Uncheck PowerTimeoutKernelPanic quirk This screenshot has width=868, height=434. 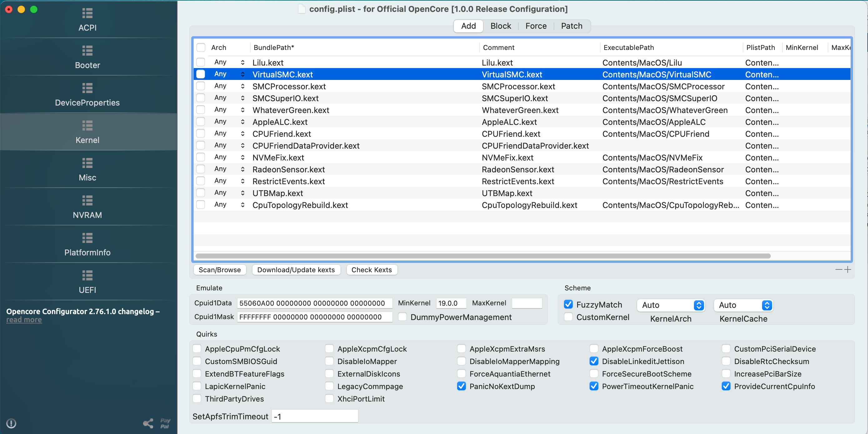pyautogui.click(x=594, y=386)
